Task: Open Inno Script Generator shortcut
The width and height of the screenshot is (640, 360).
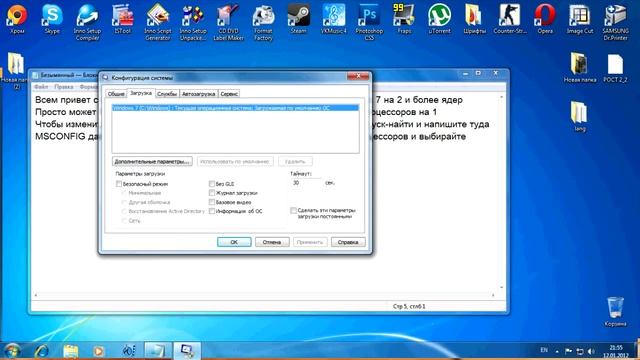Action: [158, 22]
